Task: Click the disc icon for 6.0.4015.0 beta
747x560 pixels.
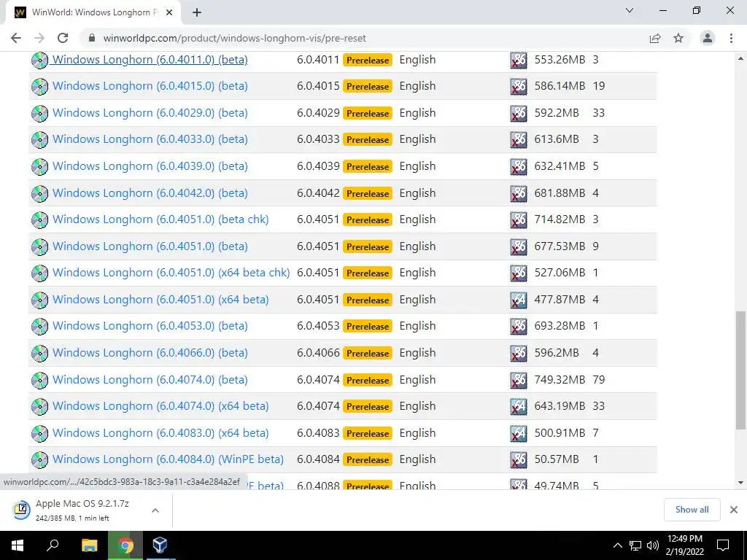Action: coord(39,87)
